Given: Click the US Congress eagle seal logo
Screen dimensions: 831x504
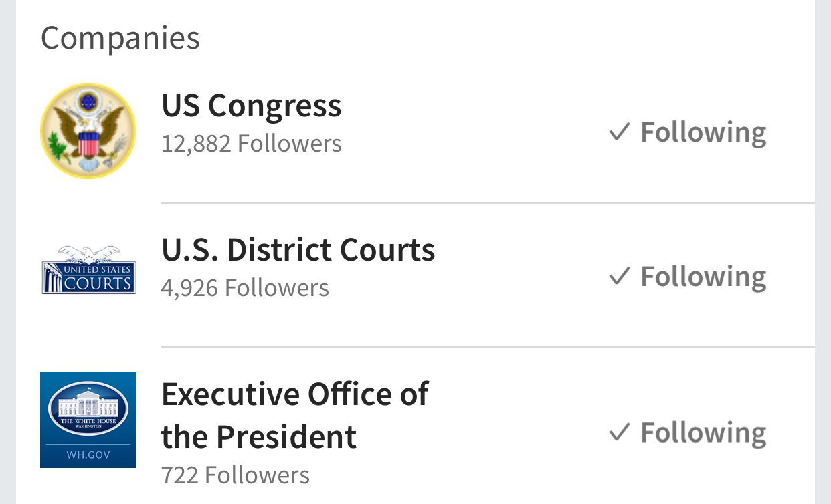Looking at the screenshot, I should click(x=88, y=131).
